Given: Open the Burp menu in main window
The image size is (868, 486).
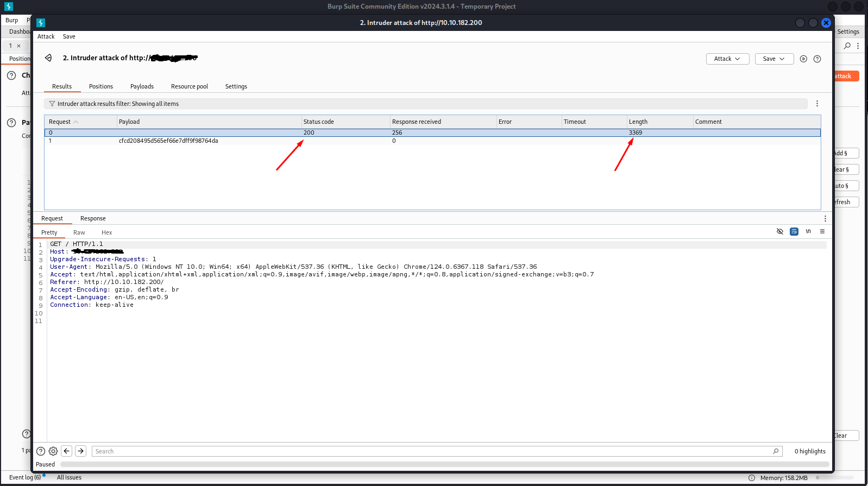Looking at the screenshot, I should (11, 20).
